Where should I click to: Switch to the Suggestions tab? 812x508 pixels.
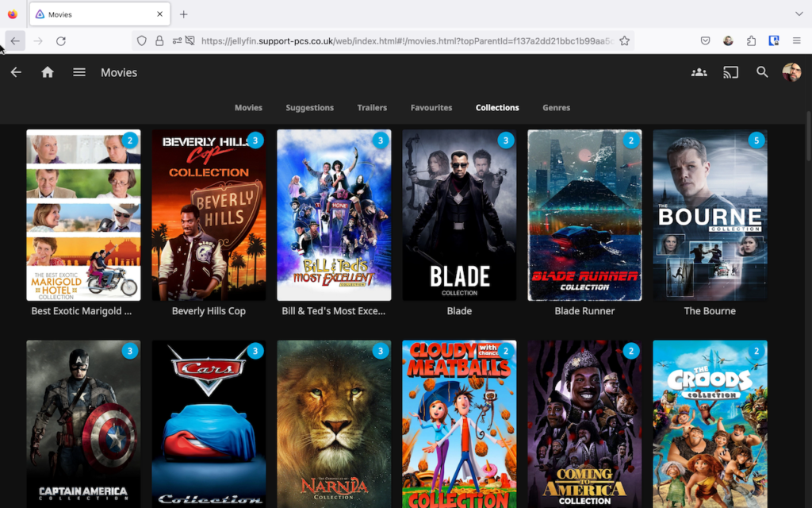pos(309,108)
